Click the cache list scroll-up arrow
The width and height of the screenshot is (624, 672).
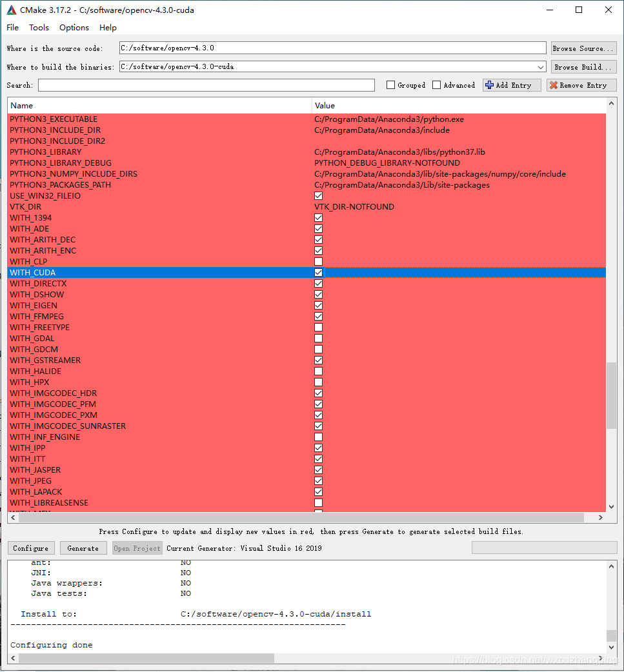611,103
